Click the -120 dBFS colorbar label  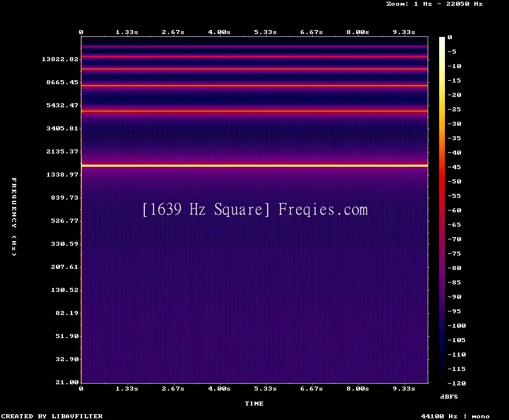click(456, 383)
